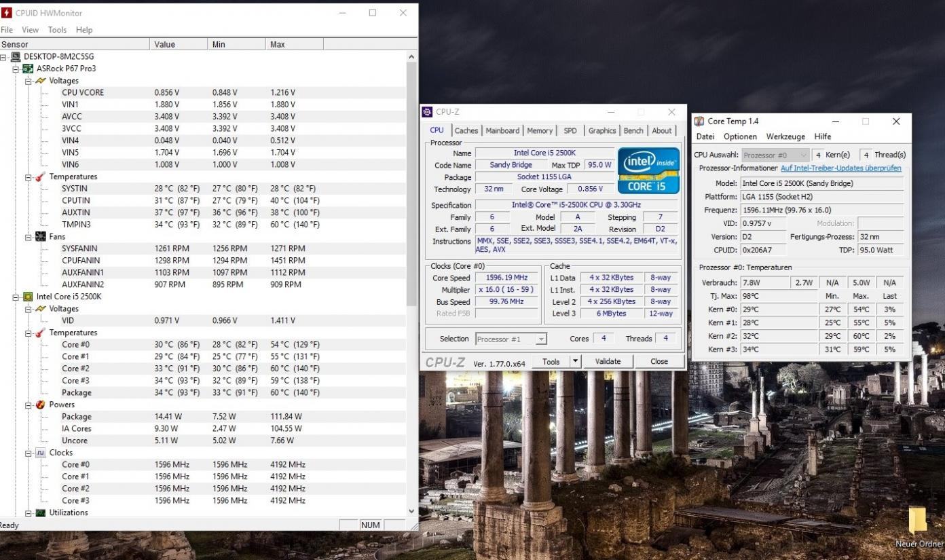Switch to the Caches tab in CPU-Z
945x560 pixels.
(x=466, y=130)
